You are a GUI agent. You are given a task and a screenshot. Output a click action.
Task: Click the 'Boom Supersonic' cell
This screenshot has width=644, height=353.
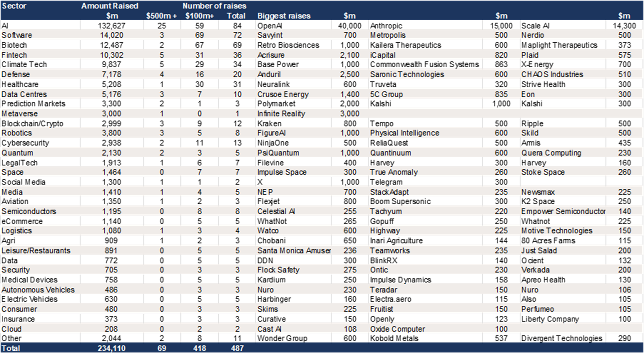[400, 201]
